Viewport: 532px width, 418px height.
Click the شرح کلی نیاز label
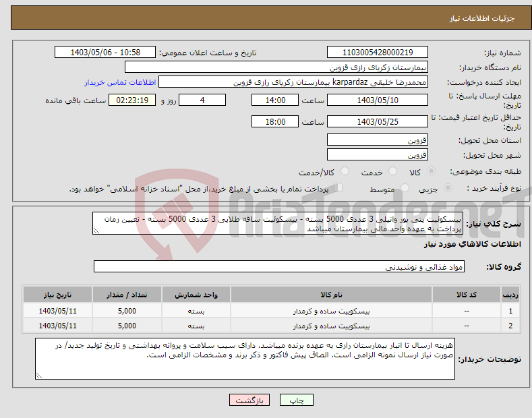(494, 224)
